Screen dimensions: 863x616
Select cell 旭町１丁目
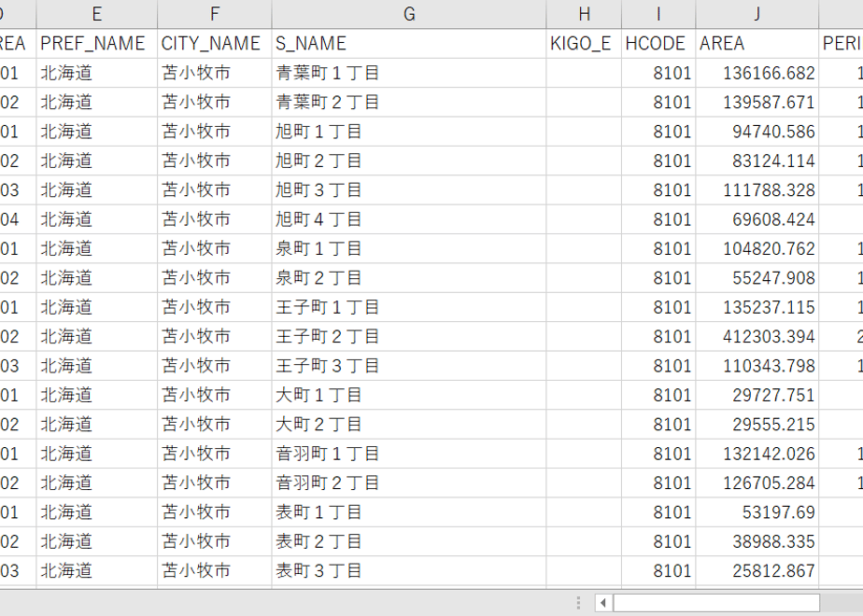[409, 132]
